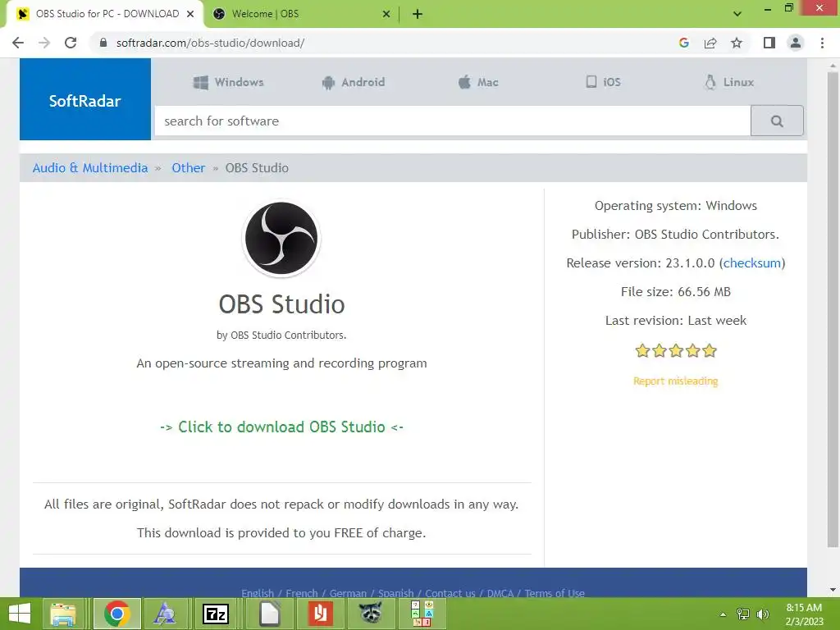Click the page vertical scrollbar
Image resolution: width=840 pixels, height=630 pixels.
(833, 311)
